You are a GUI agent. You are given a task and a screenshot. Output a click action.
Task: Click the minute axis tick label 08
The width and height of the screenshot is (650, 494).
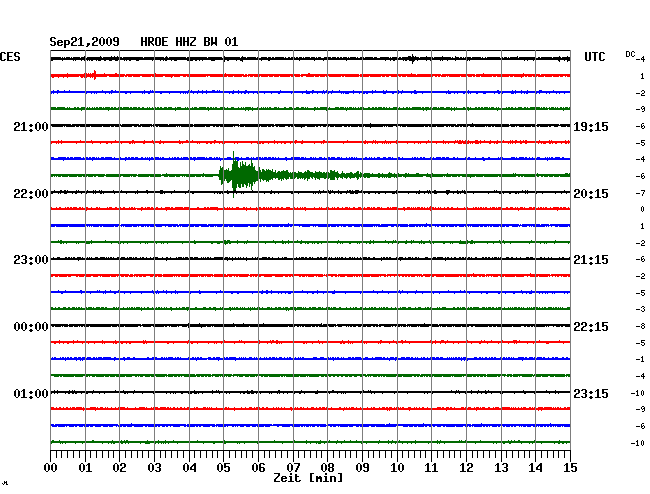pyautogui.click(x=327, y=467)
